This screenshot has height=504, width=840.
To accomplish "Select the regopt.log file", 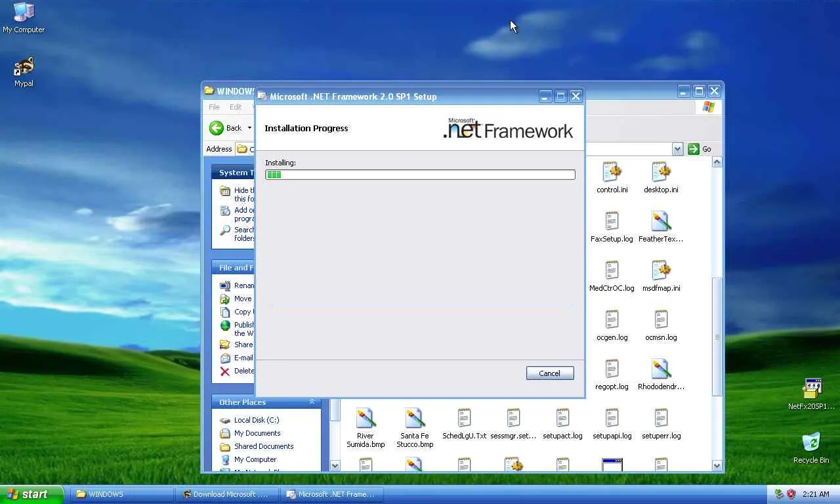I will [612, 375].
